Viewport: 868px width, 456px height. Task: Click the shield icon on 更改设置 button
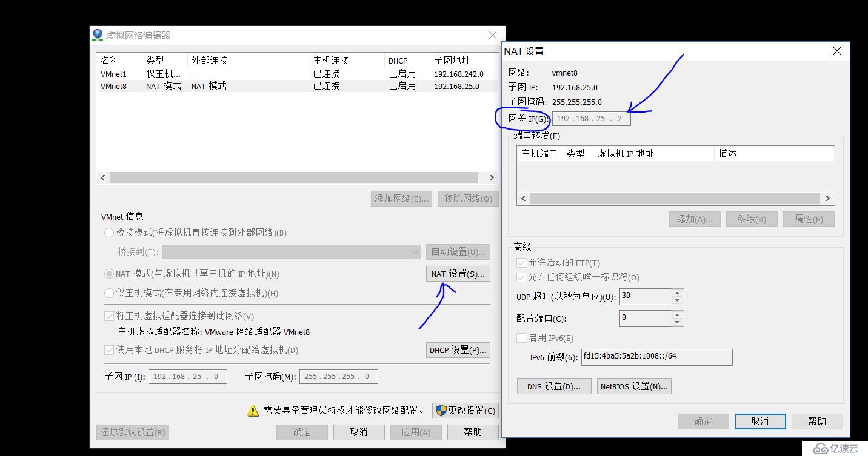point(441,410)
